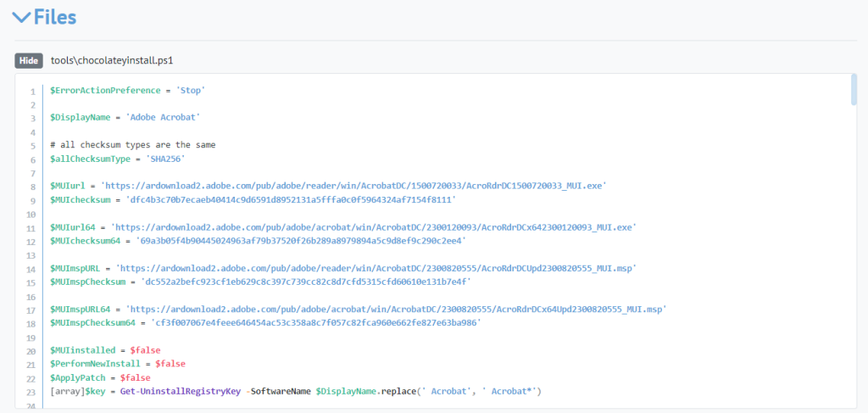
Task: Click the checksum types comment line
Action: click(132, 145)
